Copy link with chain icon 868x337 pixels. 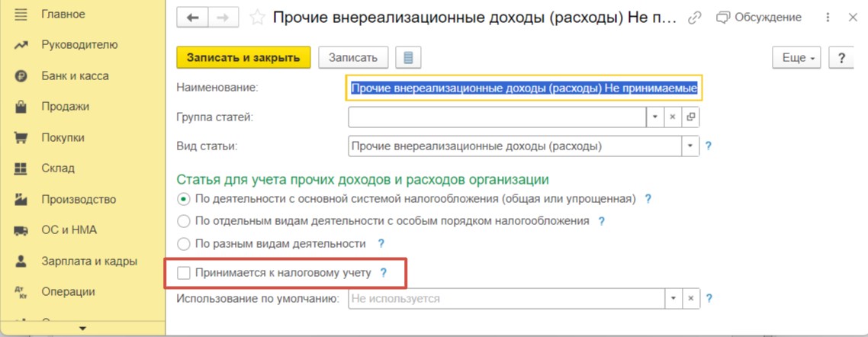click(695, 18)
